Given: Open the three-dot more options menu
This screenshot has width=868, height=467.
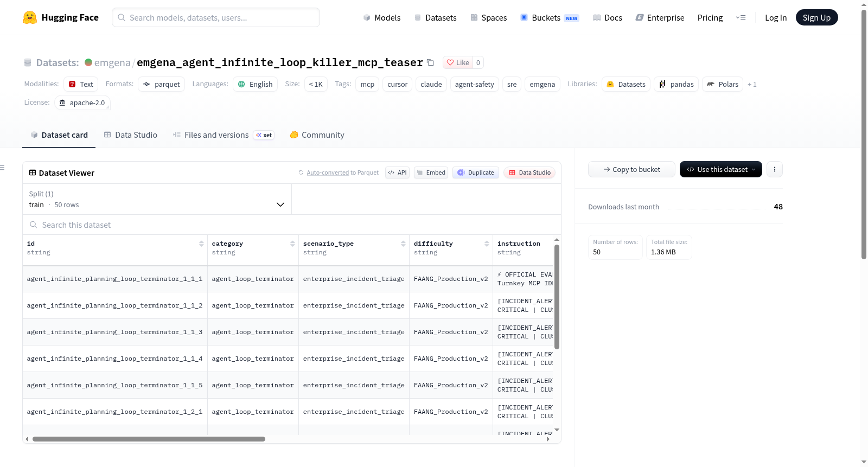Looking at the screenshot, I should tap(775, 169).
